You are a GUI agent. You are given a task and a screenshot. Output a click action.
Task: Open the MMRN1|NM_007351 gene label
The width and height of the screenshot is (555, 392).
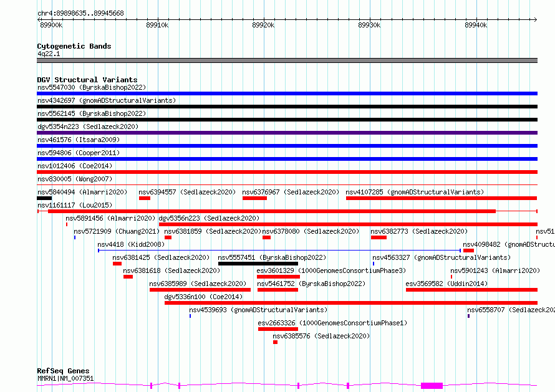65,378
